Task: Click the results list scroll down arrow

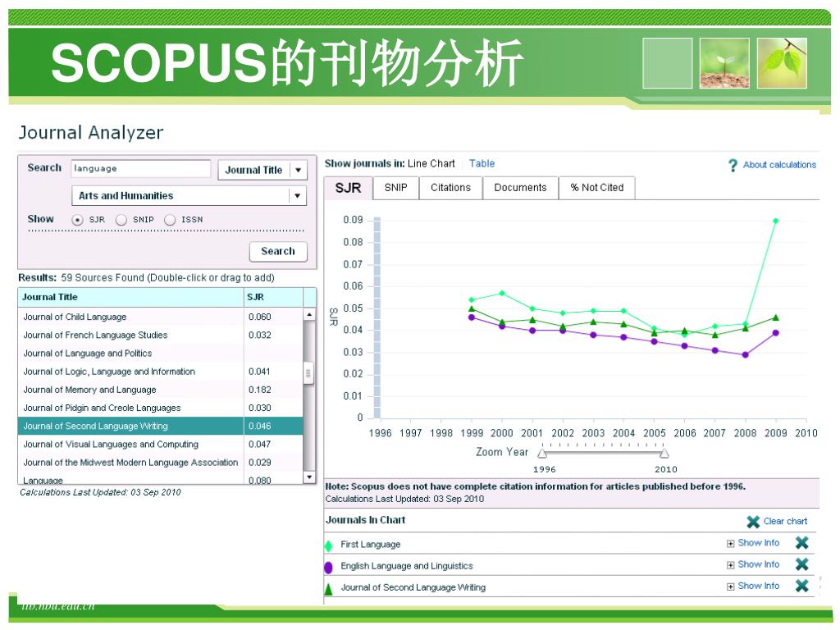Action: tap(309, 477)
